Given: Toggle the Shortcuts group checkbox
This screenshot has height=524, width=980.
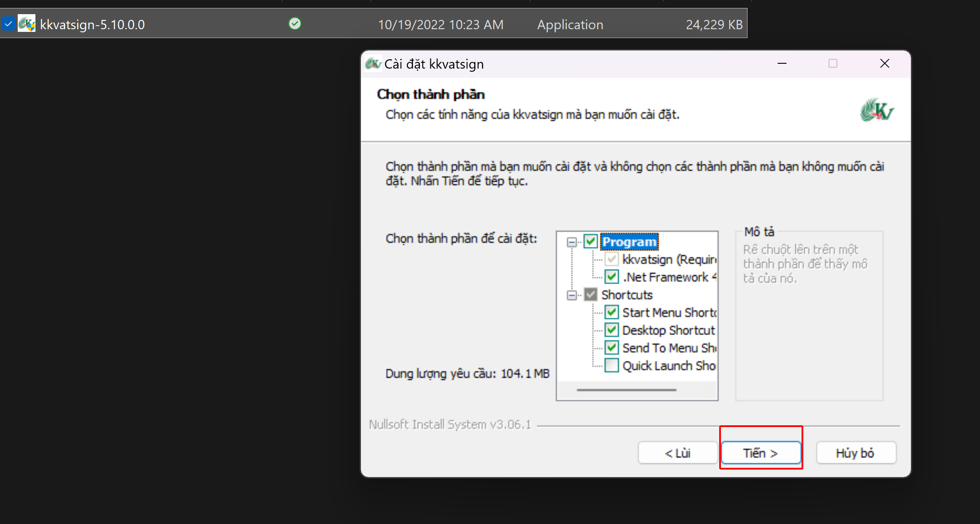Looking at the screenshot, I should 590,295.
